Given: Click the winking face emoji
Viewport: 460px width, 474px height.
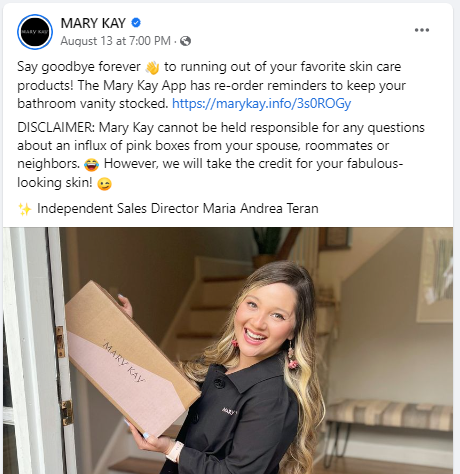Looking at the screenshot, I should click(x=104, y=183).
